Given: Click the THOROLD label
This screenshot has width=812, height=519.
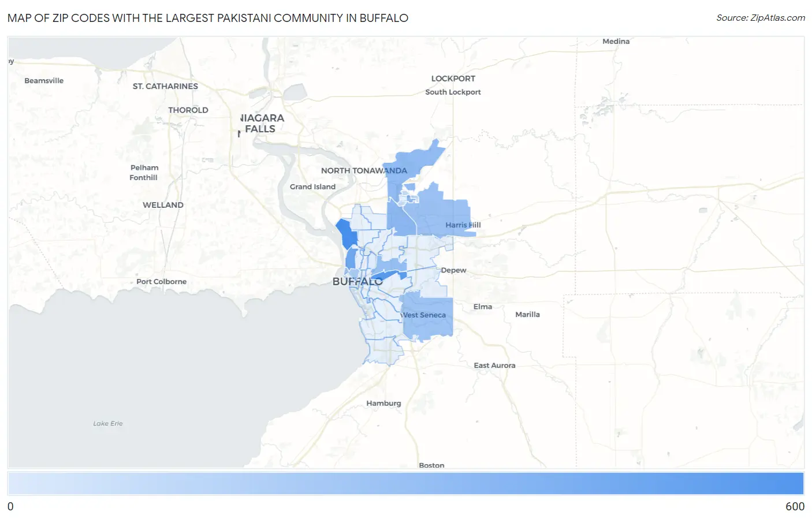Looking at the screenshot, I should pos(188,110).
